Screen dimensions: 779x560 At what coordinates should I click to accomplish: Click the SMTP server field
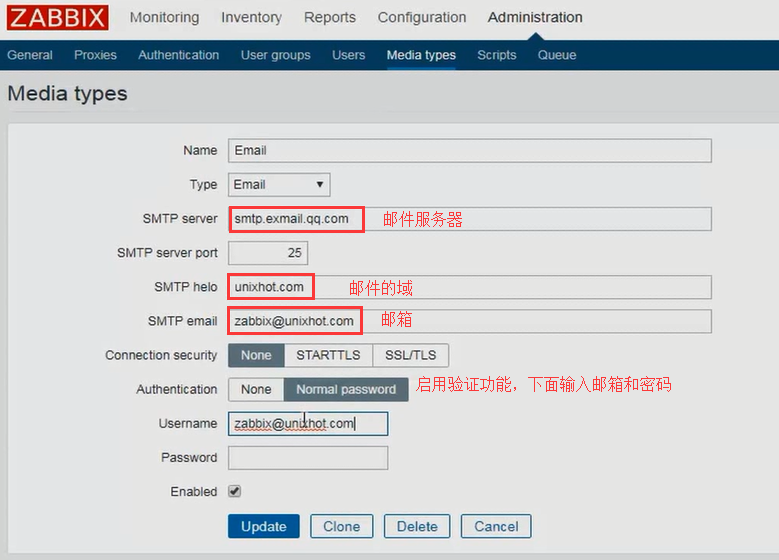point(469,219)
